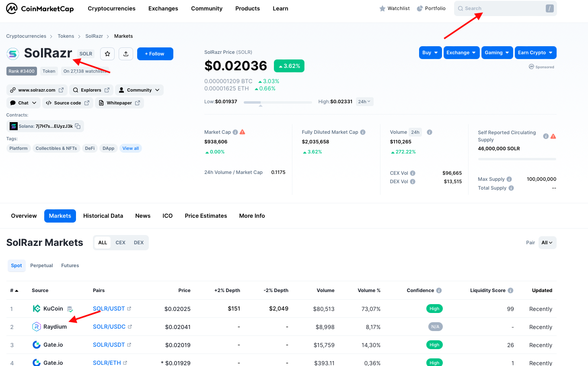Viewport: 588px width, 366px height.
Task: Open the Overview tab
Action: coord(24,216)
